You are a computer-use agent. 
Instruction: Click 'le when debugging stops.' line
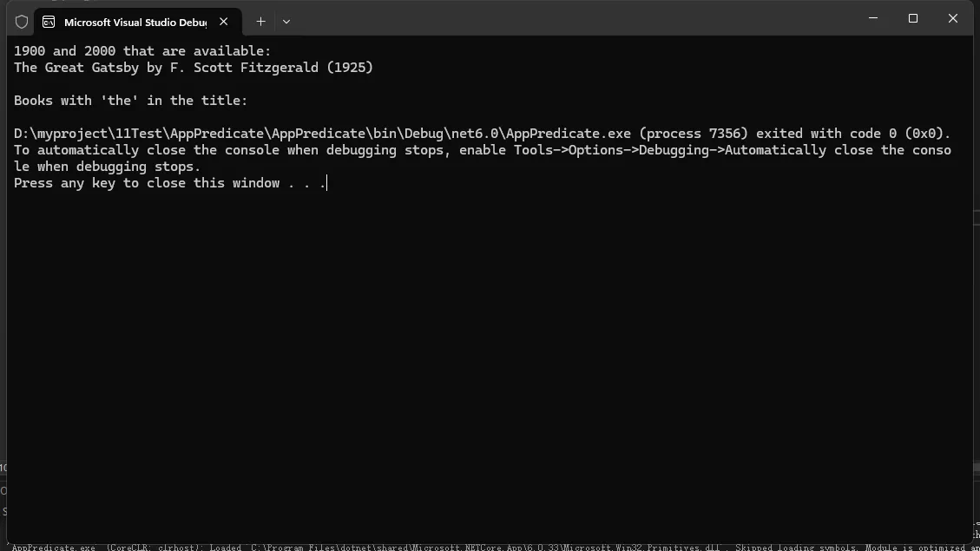(x=107, y=167)
